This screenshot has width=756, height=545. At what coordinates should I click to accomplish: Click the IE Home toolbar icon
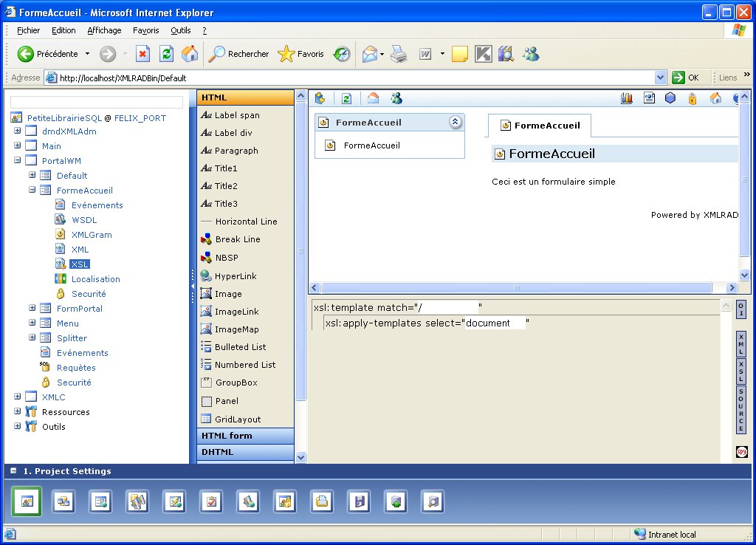pyautogui.click(x=190, y=54)
